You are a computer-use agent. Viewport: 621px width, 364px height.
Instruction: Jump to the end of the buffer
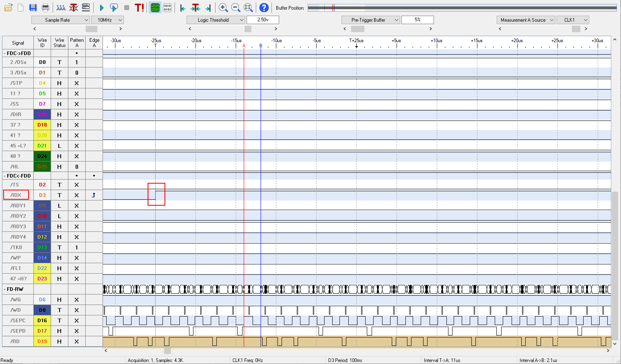point(208,8)
